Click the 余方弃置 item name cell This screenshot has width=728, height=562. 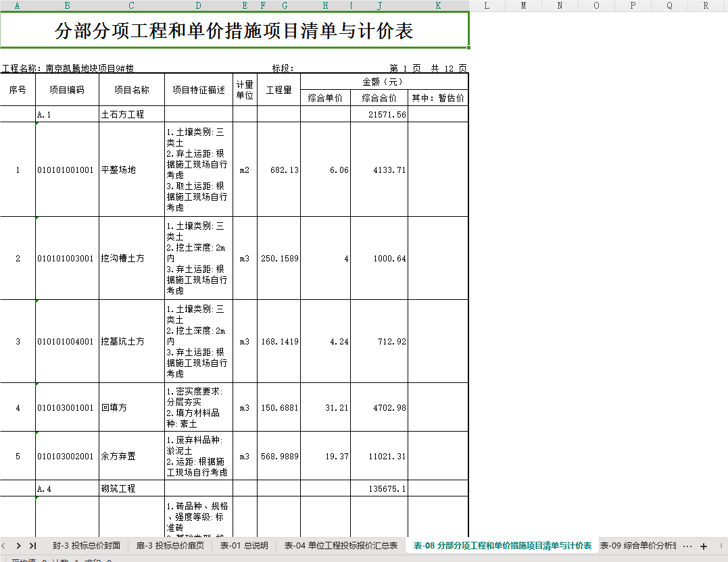coord(132,456)
